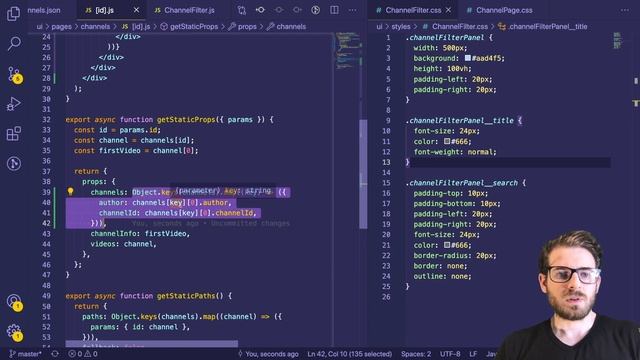The height and width of the screenshot is (360, 640).
Task: Open color picker for #aad4f5 swatch
Action: [x=467, y=58]
